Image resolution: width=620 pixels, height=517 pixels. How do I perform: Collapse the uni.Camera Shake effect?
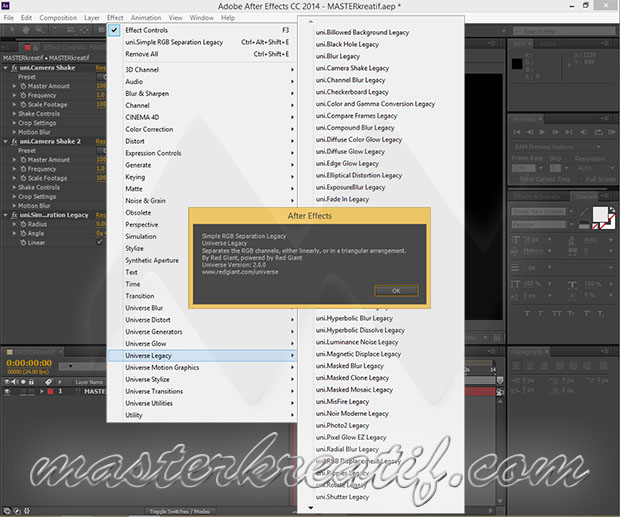(x=5, y=67)
